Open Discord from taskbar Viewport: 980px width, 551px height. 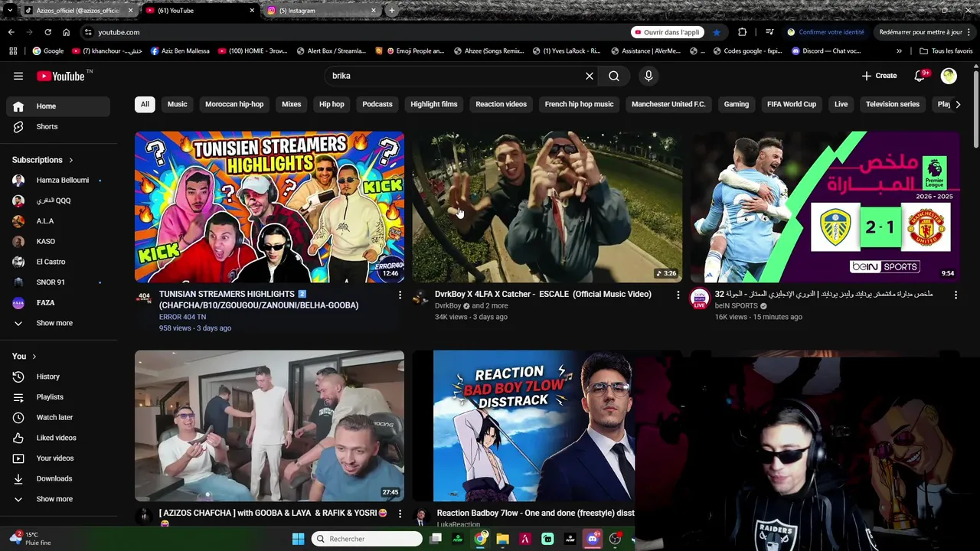[592, 539]
